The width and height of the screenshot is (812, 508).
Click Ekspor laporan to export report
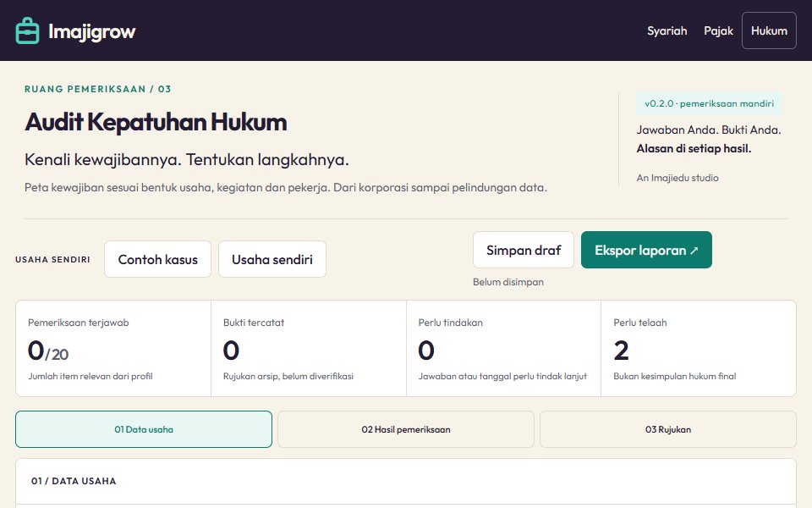click(x=646, y=250)
